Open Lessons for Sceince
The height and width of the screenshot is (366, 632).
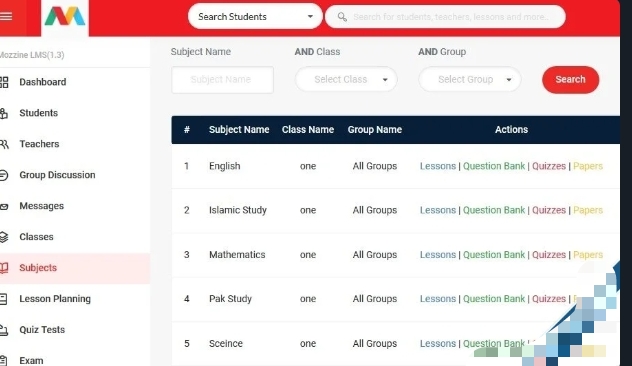[438, 343]
